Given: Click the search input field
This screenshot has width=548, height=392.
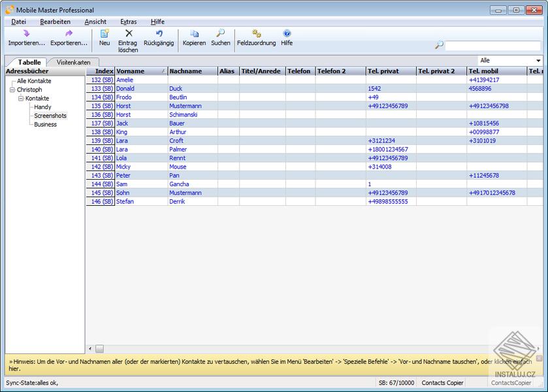Looking at the screenshot, I should tap(492, 45).
